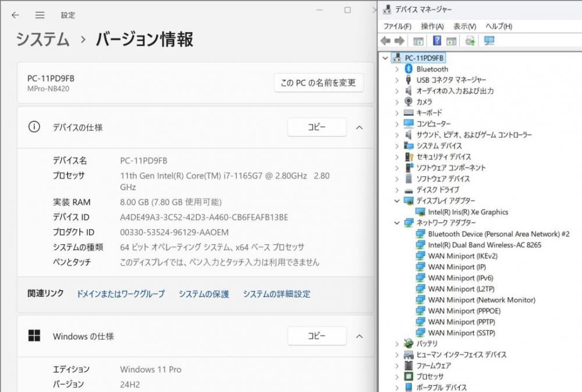Click the forward arrow in Device Manager toolbar
This screenshot has height=392, width=582.
(x=399, y=41)
